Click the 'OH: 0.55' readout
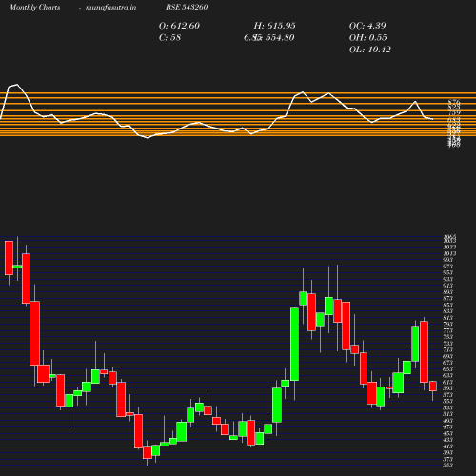 pyautogui.click(x=368, y=37)
